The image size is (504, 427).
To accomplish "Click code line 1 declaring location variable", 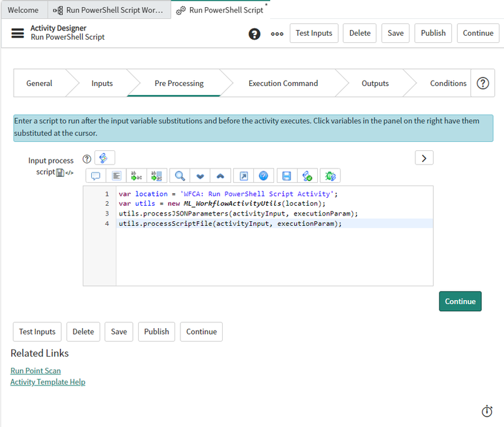I will pos(228,194).
